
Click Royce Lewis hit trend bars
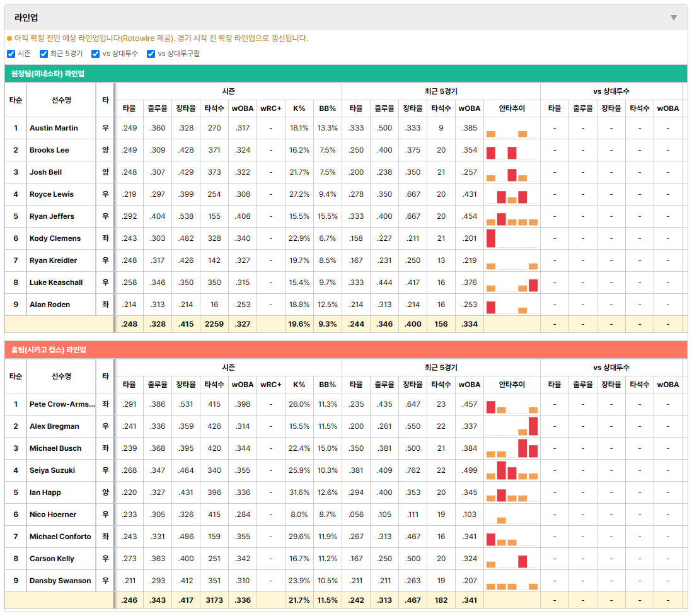click(x=512, y=194)
